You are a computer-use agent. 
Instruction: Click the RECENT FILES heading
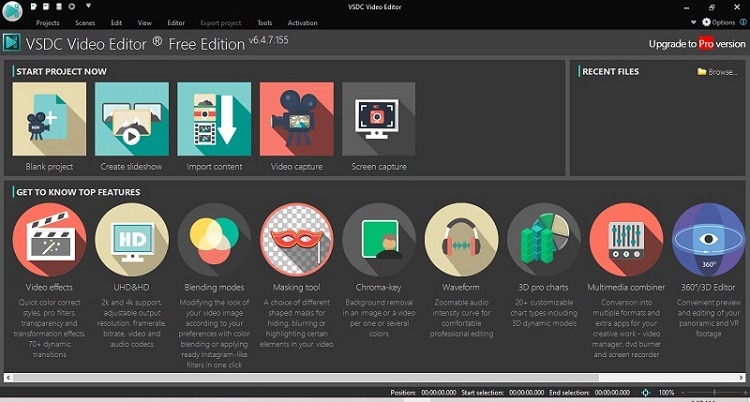click(x=610, y=72)
